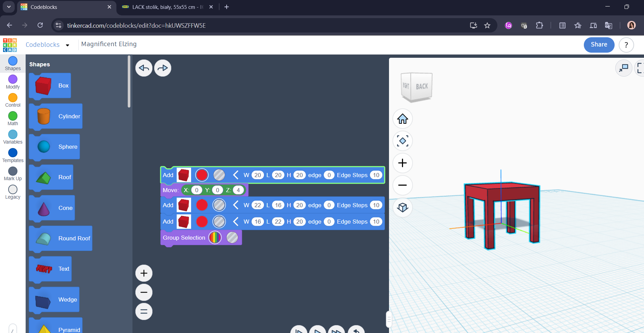This screenshot has width=644, height=333.
Task: Collapse parameters arrow on third Add block
Action: [236, 222]
